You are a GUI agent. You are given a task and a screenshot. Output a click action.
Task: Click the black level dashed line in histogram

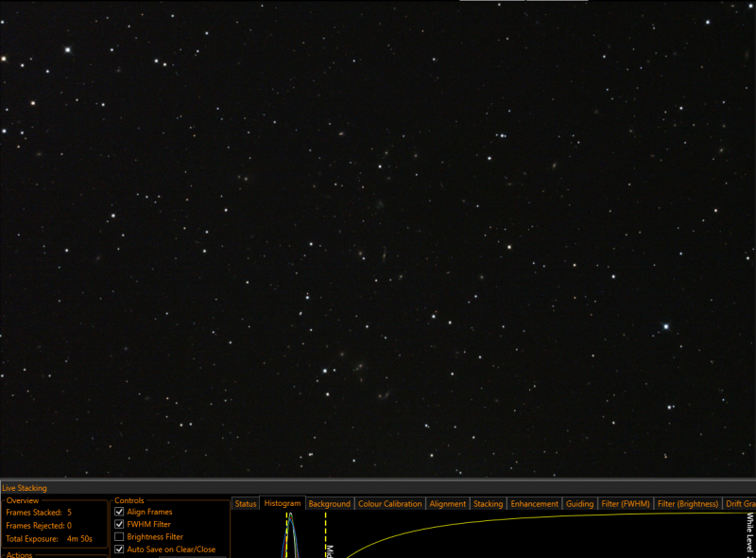pyautogui.click(x=287, y=535)
